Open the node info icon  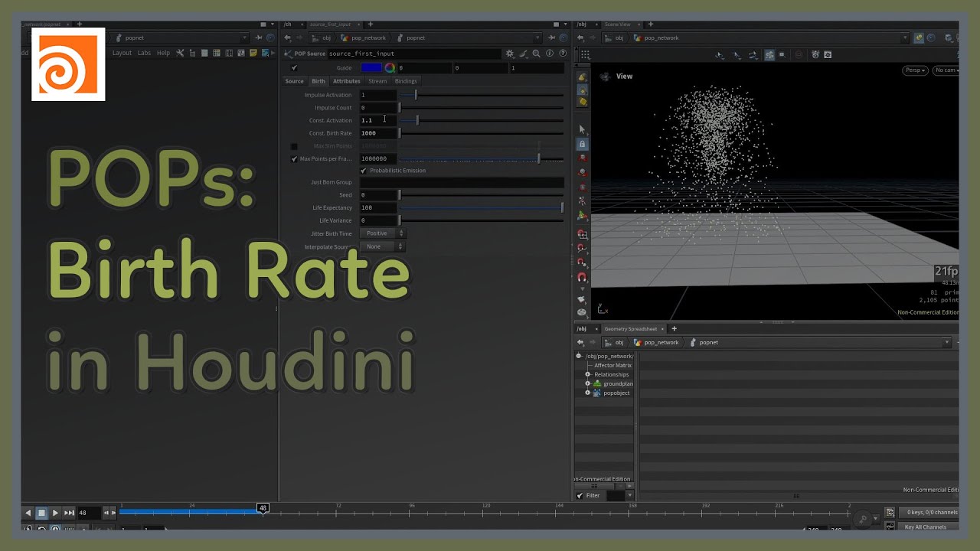coord(550,54)
